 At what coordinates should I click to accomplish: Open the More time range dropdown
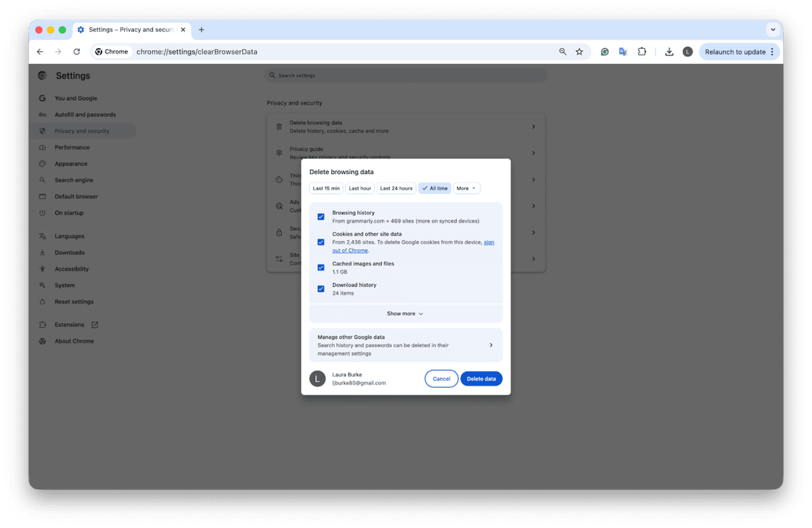pyautogui.click(x=466, y=188)
